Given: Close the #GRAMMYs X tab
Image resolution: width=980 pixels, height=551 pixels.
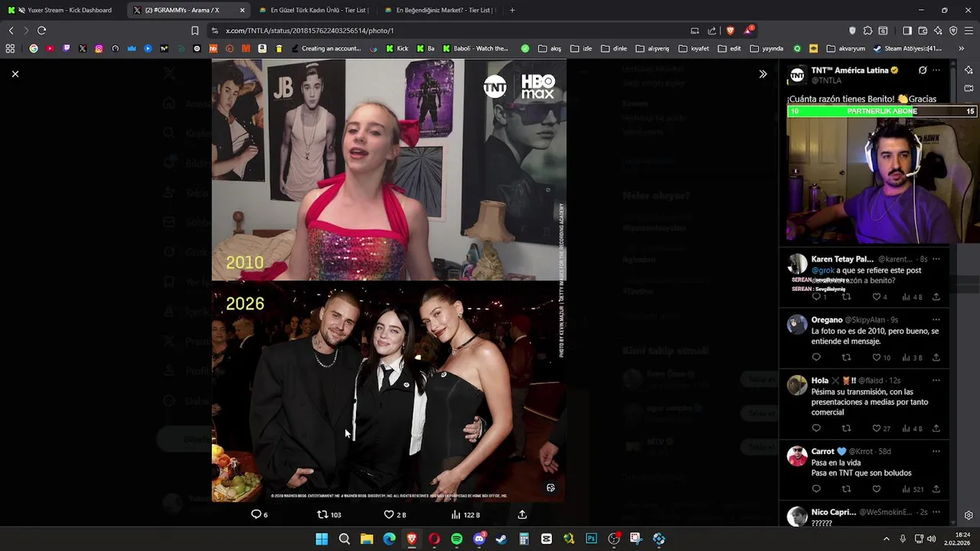Looking at the screenshot, I should (x=242, y=10).
